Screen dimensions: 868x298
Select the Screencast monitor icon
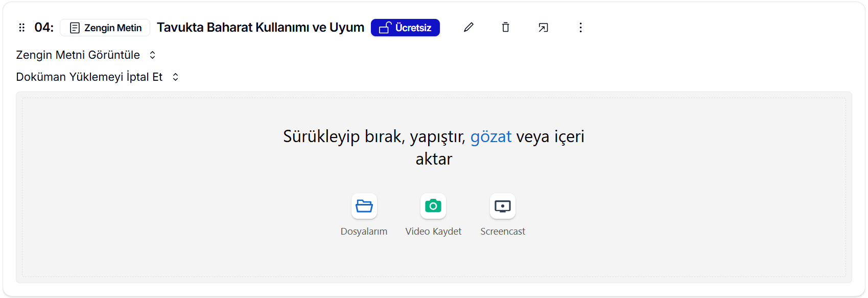(x=503, y=206)
